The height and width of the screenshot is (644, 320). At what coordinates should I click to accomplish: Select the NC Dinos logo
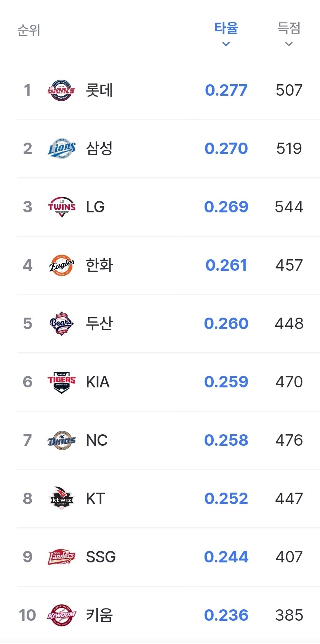click(x=61, y=440)
